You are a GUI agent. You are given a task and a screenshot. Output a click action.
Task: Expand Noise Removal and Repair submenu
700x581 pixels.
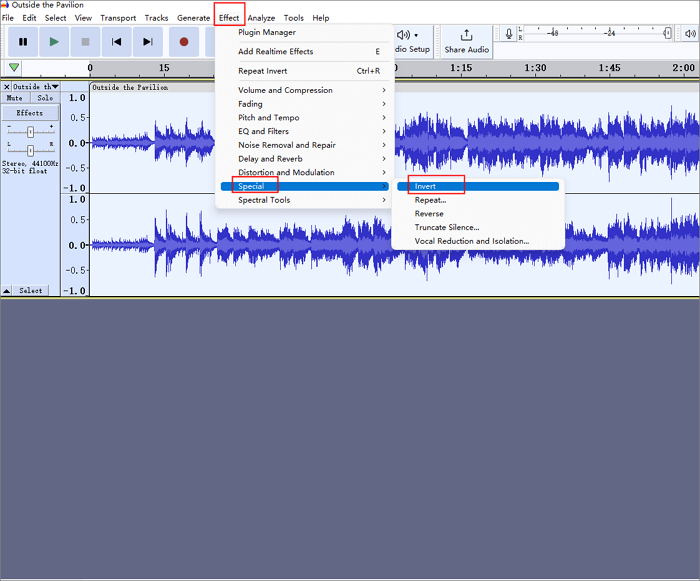point(304,145)
